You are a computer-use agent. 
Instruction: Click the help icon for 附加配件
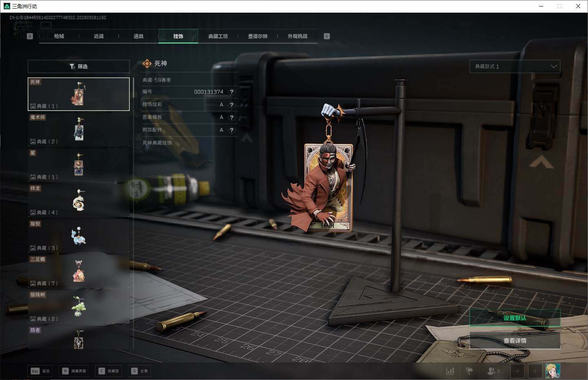[x=232, y=130]
